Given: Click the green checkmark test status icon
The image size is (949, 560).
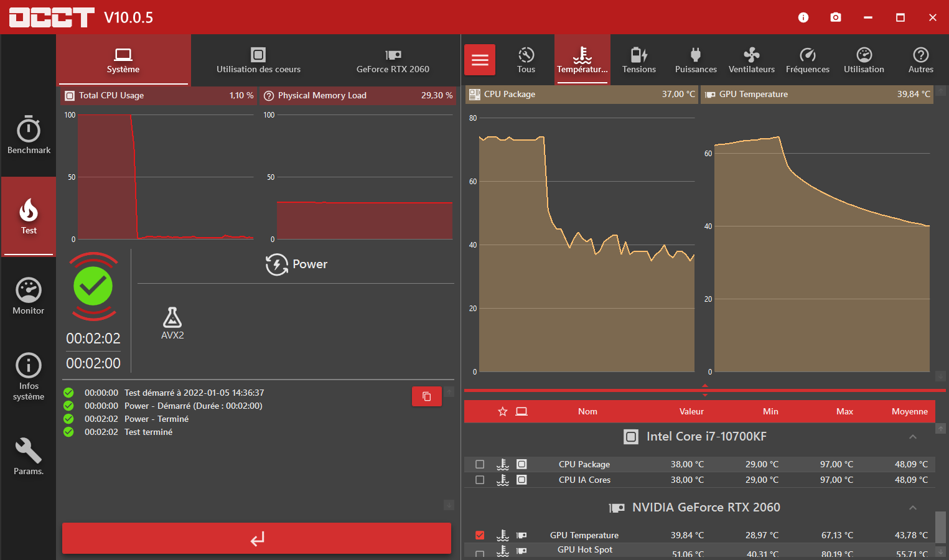Looking at the screenshot, I should point(93,286).
